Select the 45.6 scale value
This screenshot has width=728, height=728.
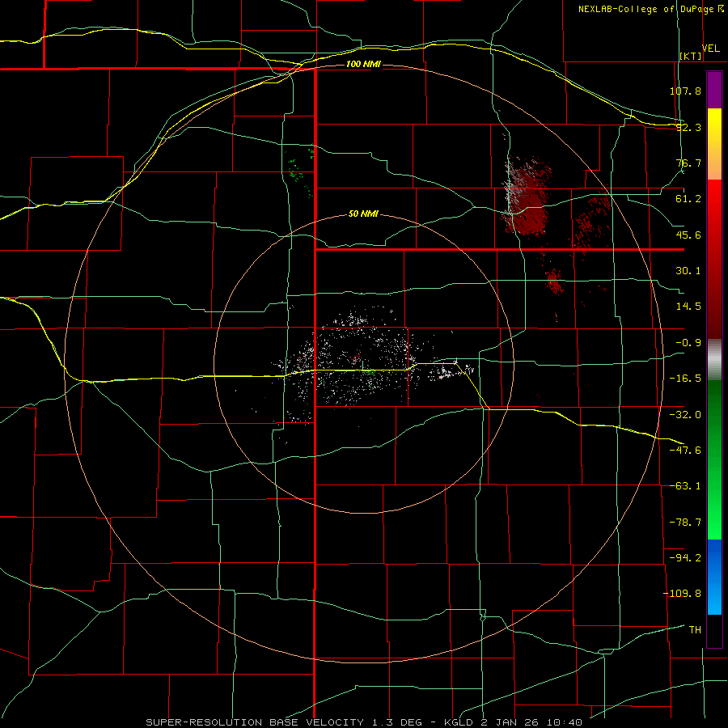[688, 235]
